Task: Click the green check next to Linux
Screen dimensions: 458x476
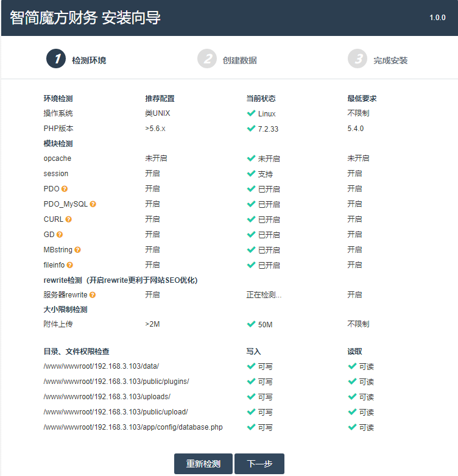Action: pos(251,113)
